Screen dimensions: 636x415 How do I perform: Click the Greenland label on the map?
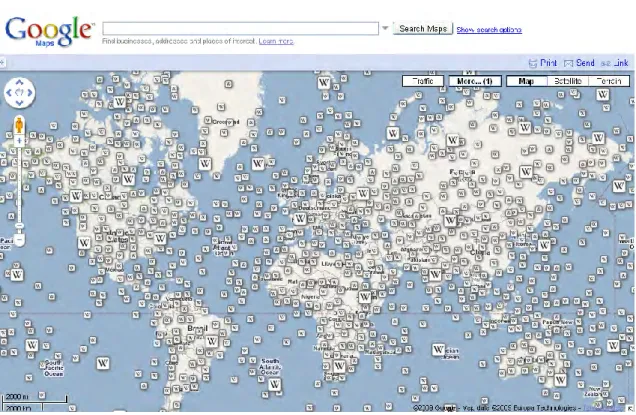[x=226, y=122]
